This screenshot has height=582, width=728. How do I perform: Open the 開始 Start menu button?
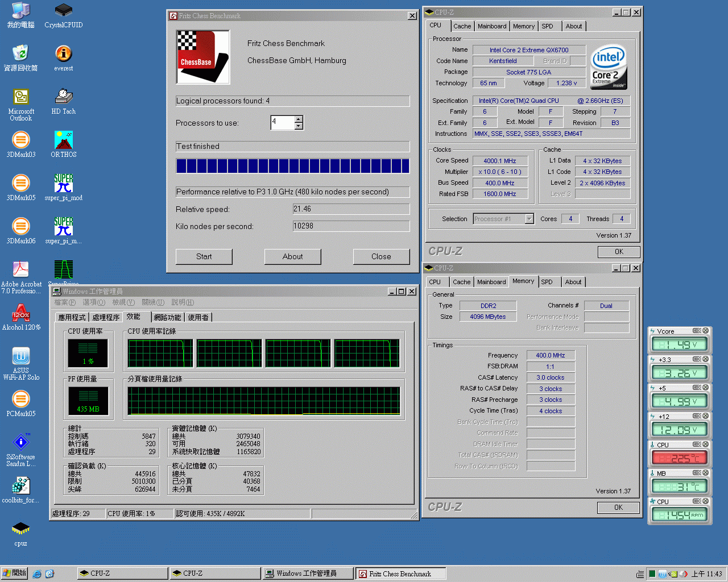click(15, 573)
